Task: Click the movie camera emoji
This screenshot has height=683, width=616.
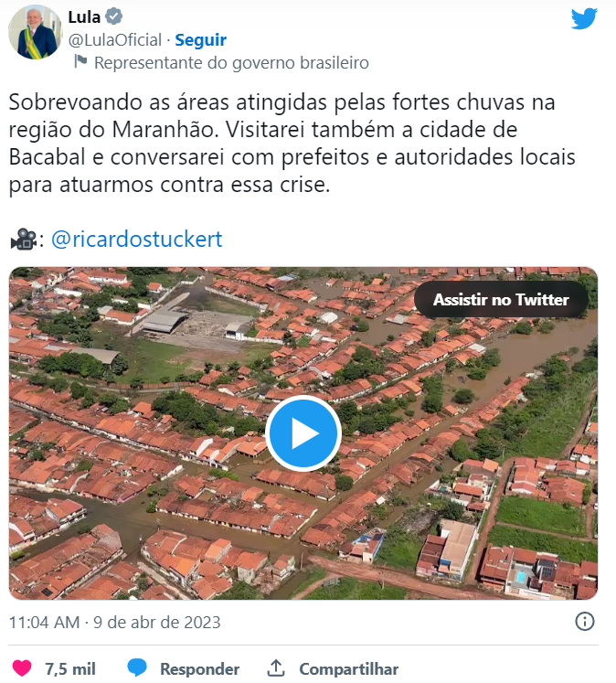Action: [24, 240]
